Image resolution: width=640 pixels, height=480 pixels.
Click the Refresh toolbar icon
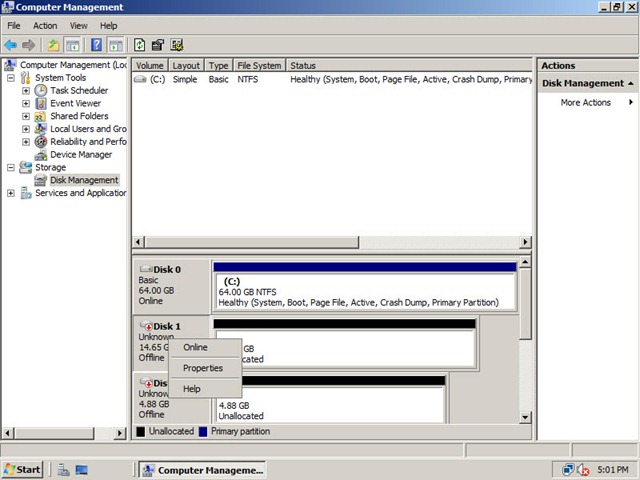tap(140, 44)
